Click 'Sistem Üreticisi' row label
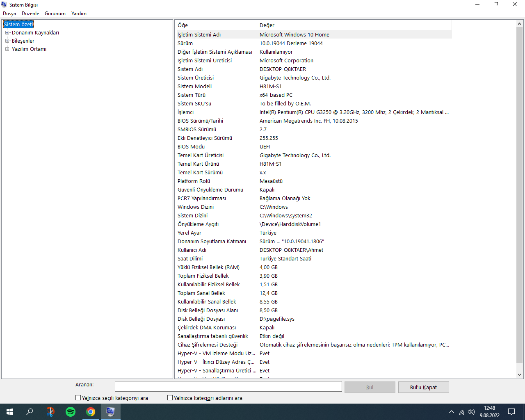This screenshot has height=420, width=525. [196, 78]
